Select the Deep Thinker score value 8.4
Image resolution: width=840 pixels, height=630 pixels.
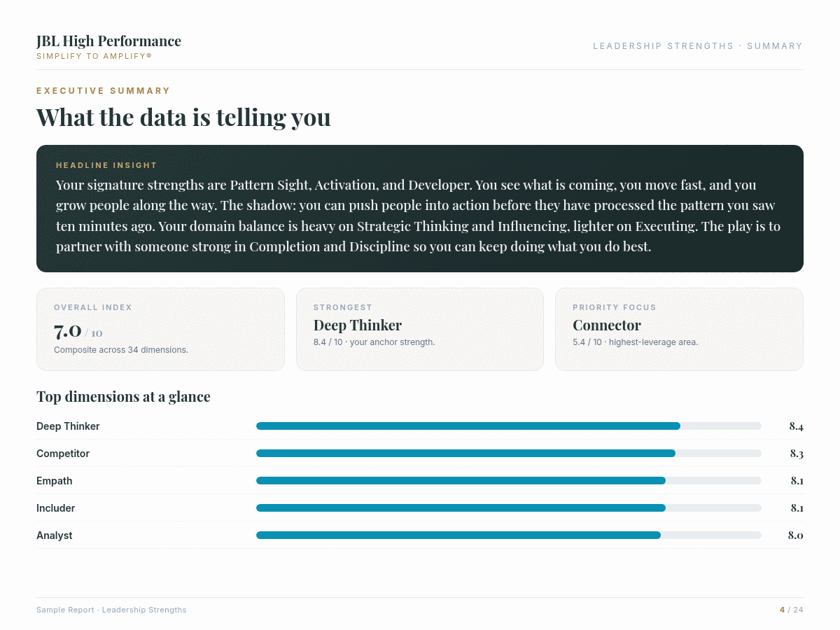click(x=796, y=426)
